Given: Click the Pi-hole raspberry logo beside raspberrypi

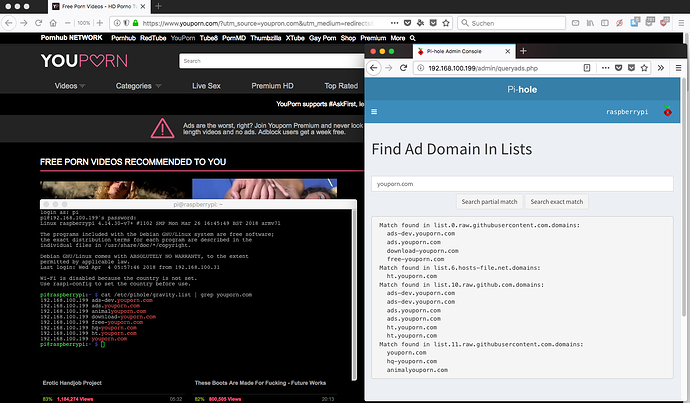Looking at the screenshot, I should [668, 111].
